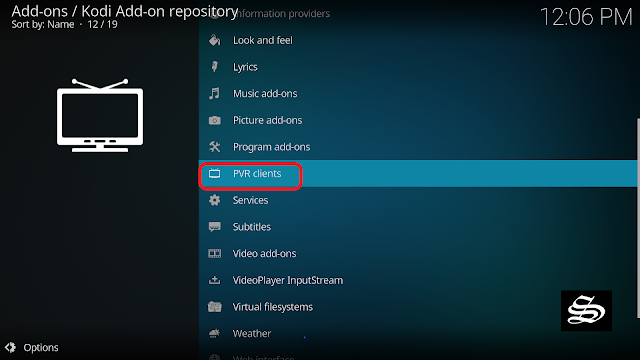This screenshot has height=360, width=640.
Task: Click the microphone icon beside Lyrics
Action: 214,67
